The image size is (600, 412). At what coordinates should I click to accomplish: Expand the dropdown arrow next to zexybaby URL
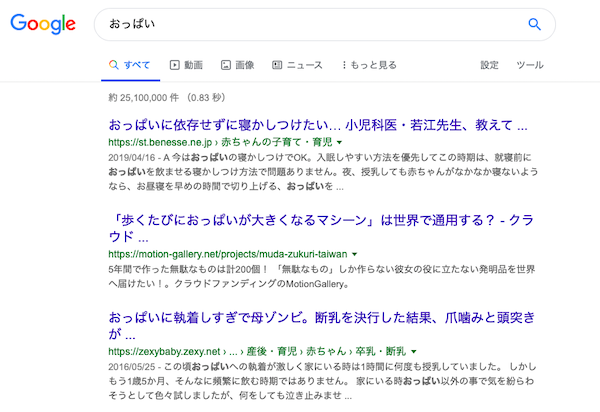(x=414, y=352)
